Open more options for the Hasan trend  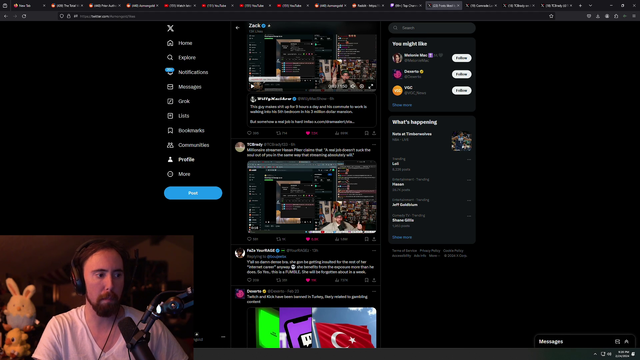coord(469,180)
